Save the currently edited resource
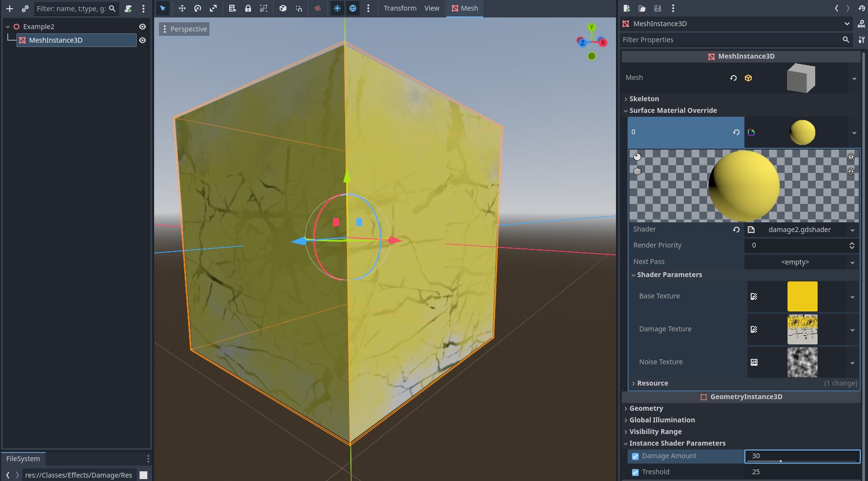The image size is (868, 481). (x=658, y=8)
